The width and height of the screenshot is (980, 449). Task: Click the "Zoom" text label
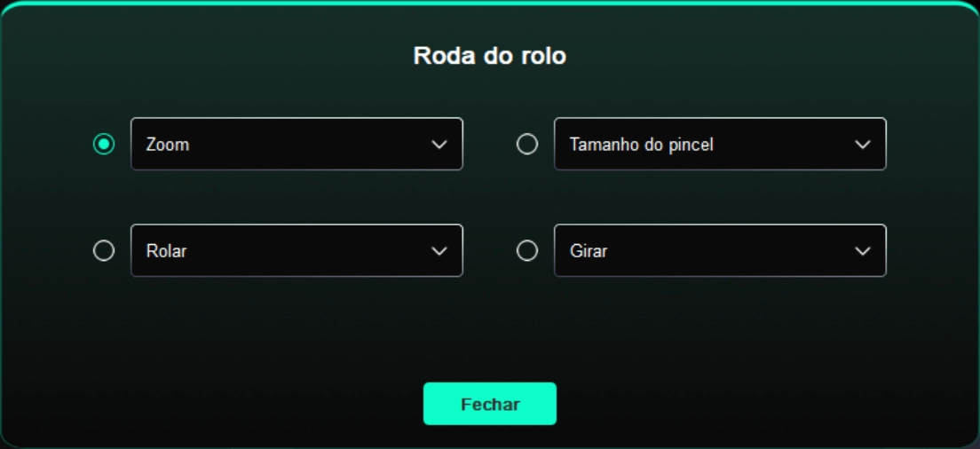168,145
